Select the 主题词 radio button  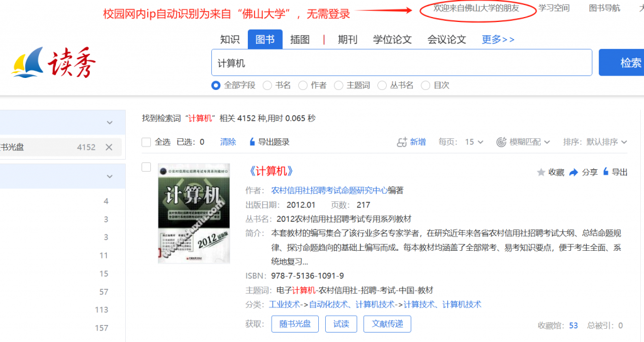coord(338,85)
